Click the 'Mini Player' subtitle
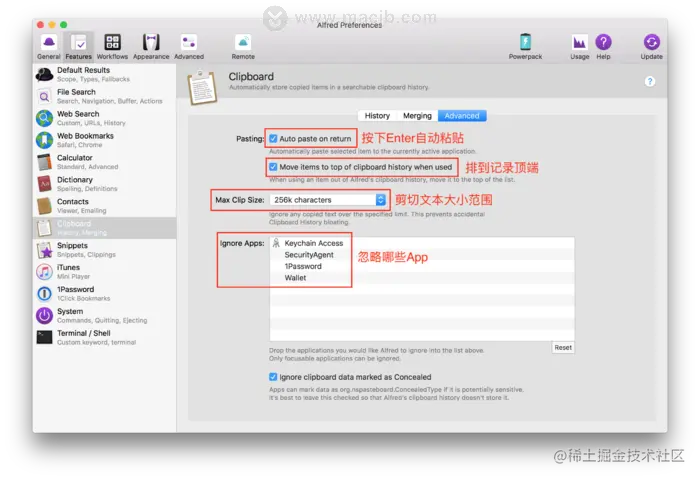700x479 pixels. click(73, 277)
